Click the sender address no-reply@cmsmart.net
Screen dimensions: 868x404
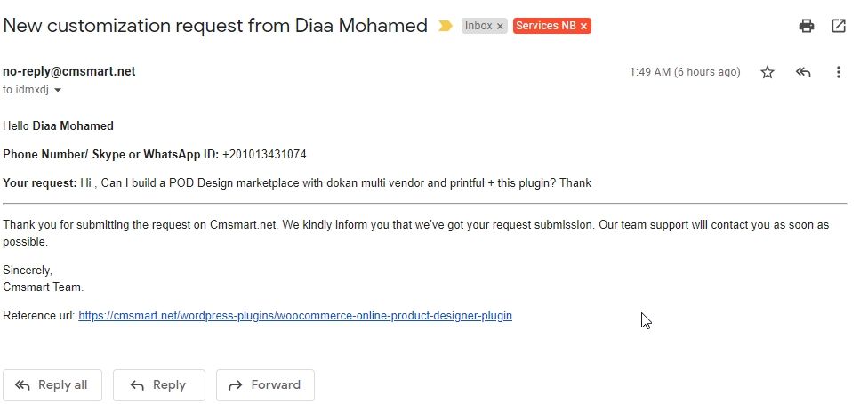[x=69, y=71]
